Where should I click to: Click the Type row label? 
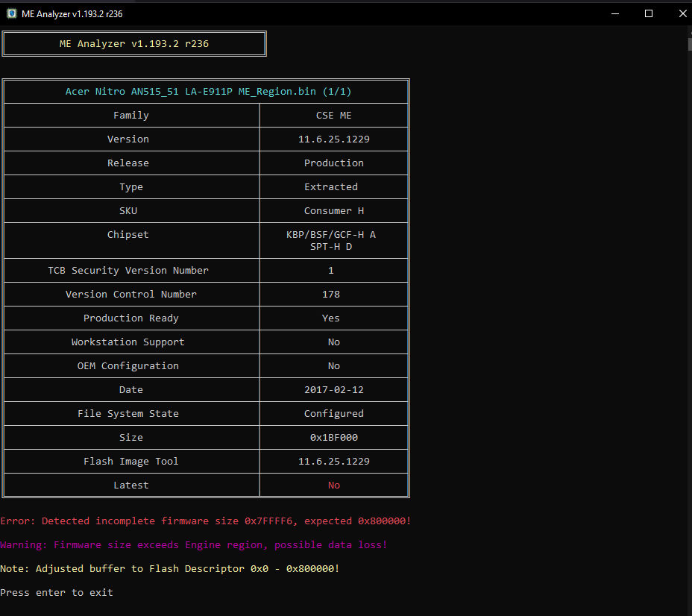pyautogui.click(x=131, y=186)
